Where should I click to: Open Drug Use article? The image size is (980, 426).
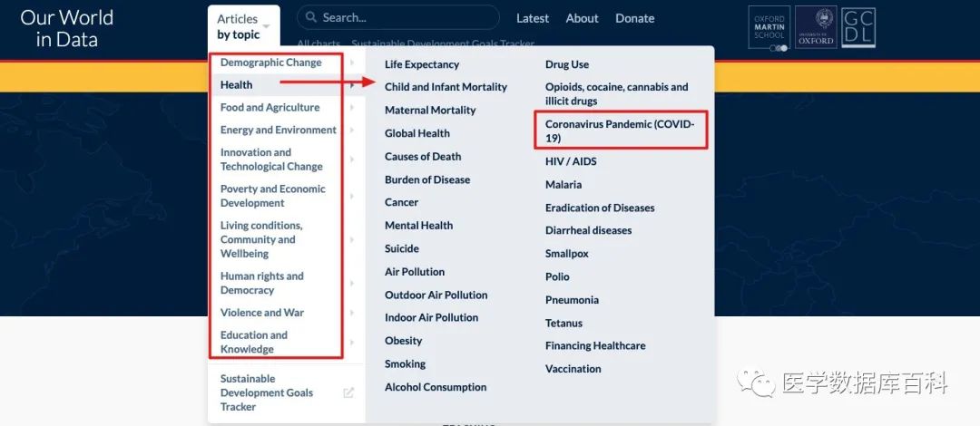point(567,64)
